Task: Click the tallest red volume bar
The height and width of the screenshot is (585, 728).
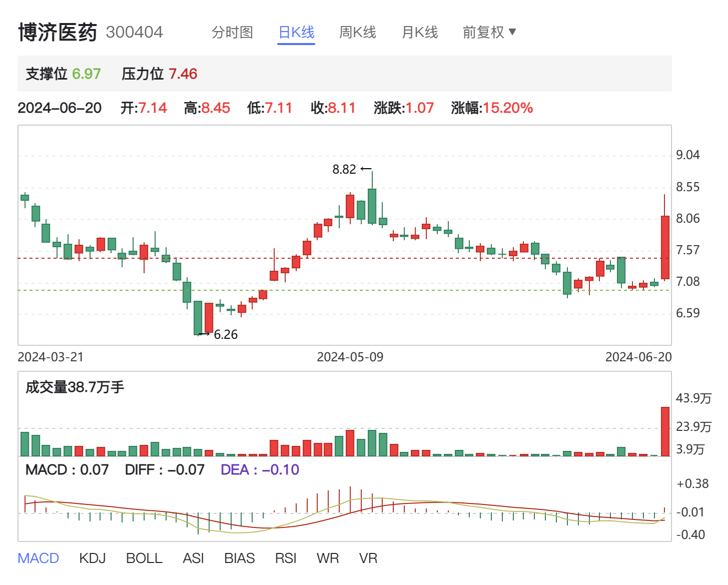Action: click(x=665, y=431)
